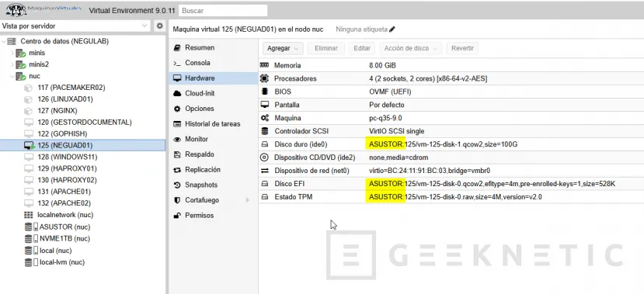Screen dimensions: 644x294
Task: Click the CPU icon in Procesadores row
Action: pos(264,78)
